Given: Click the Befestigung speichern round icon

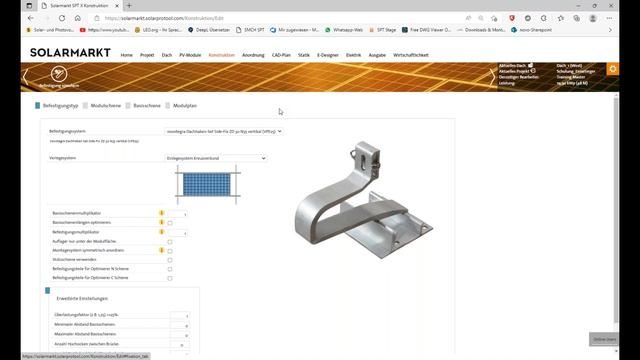Looking at the screenshot, I should (59, 74).
